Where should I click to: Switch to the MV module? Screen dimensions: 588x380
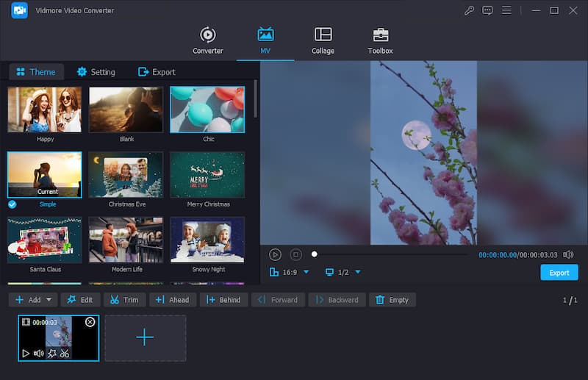tap(265, 40)
